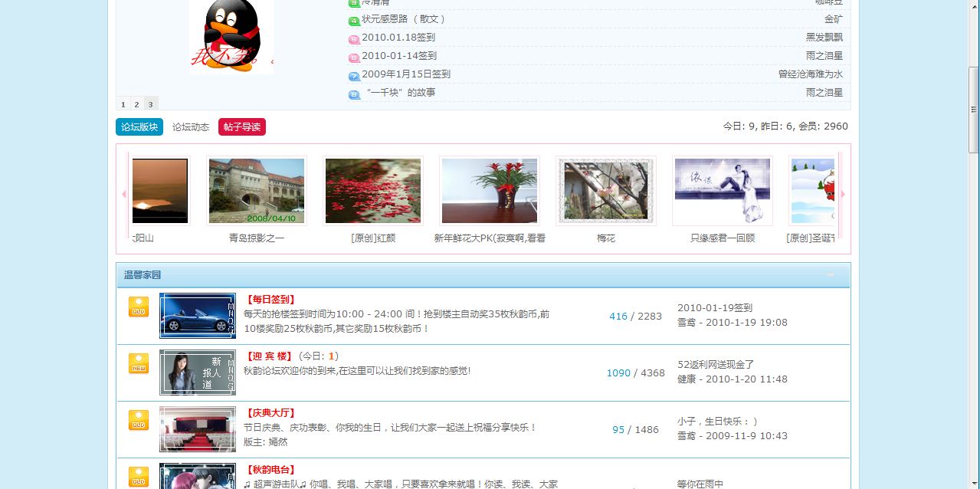Open last post 小子，生日快乐：）
Screen dimensions: 980x489
(x=717, y=422)
